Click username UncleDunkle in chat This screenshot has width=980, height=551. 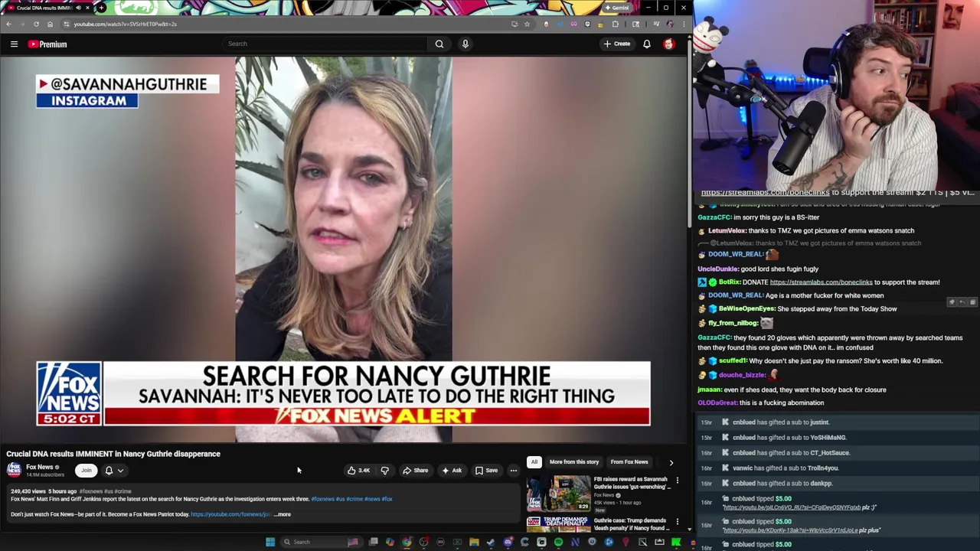pos(718,269)
